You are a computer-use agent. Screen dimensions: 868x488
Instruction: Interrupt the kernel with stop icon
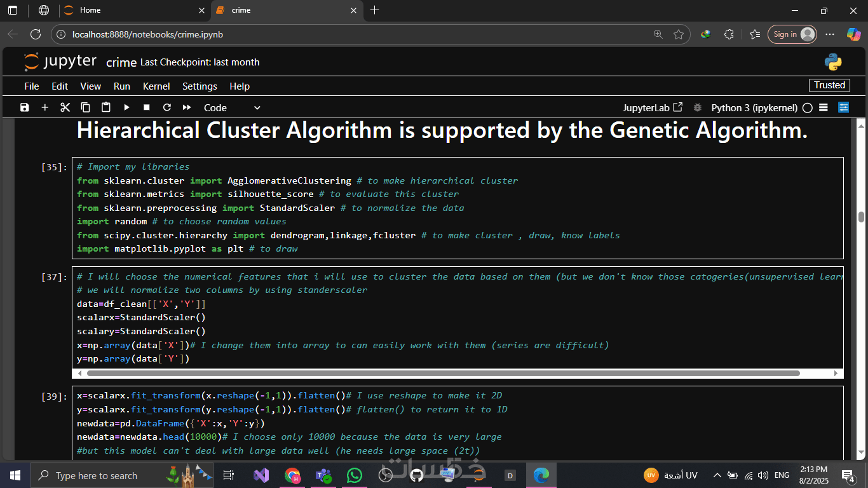147,107
